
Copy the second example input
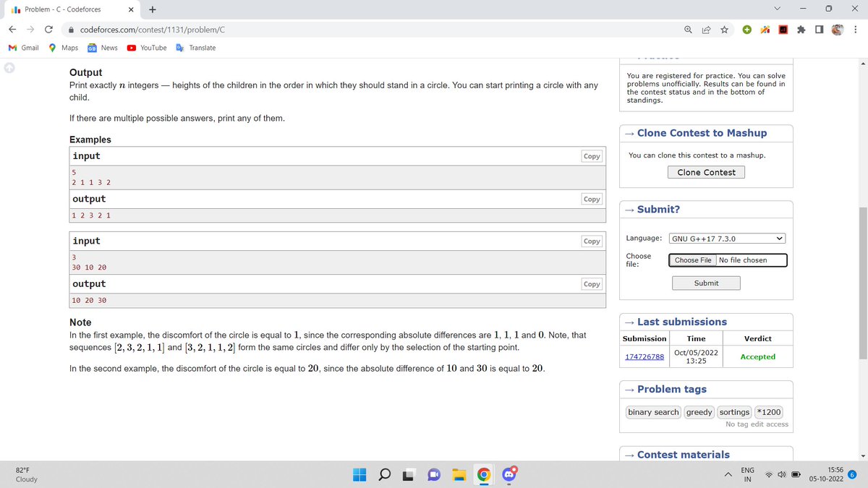(x=592, y=241)
